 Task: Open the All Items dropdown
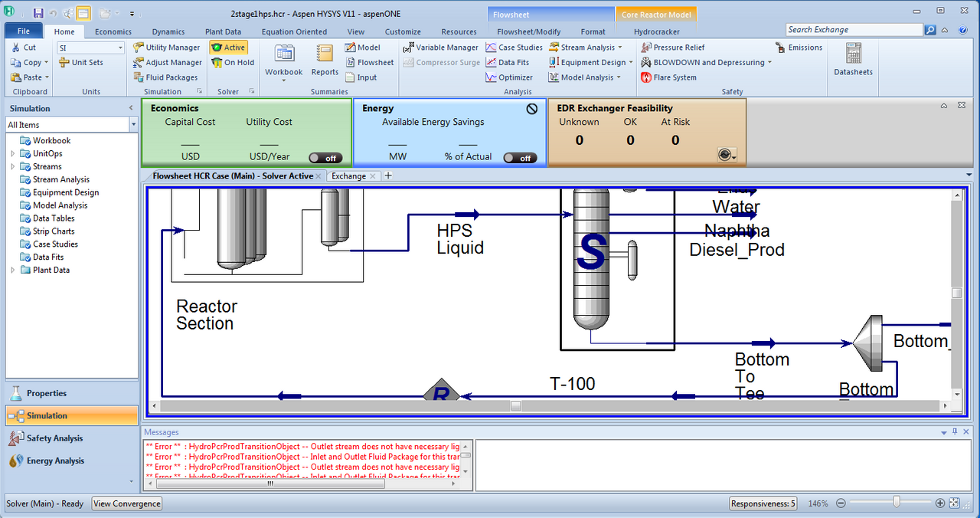click(x=133, y=124)
